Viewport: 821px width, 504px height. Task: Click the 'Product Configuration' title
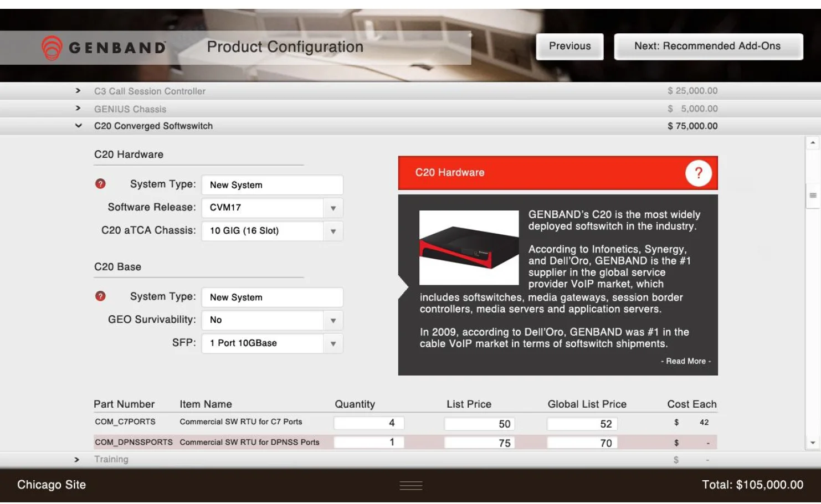(x=285, y=47)
